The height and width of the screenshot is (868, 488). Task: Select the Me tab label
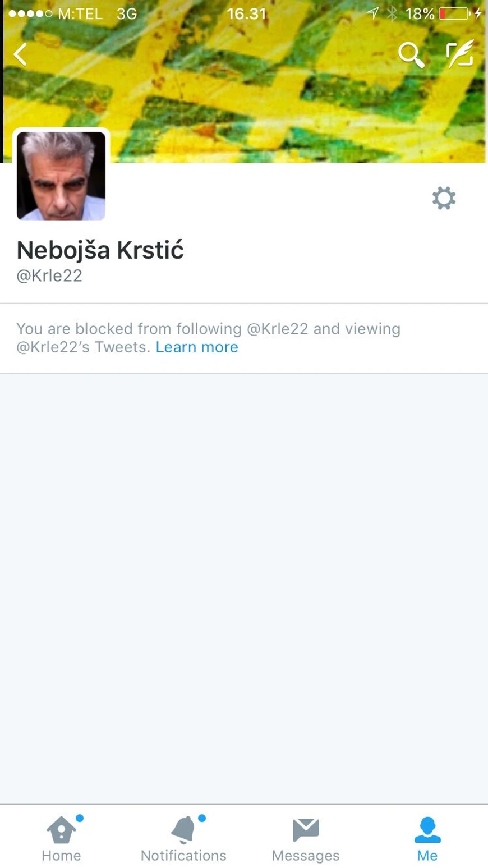point(427,856)
